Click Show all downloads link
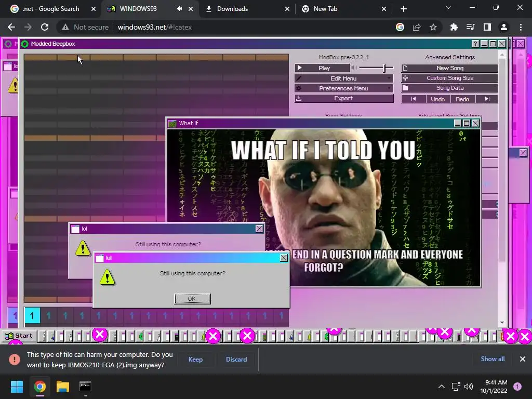Viewport: 532px width, 399px height. tap(493, 359)
